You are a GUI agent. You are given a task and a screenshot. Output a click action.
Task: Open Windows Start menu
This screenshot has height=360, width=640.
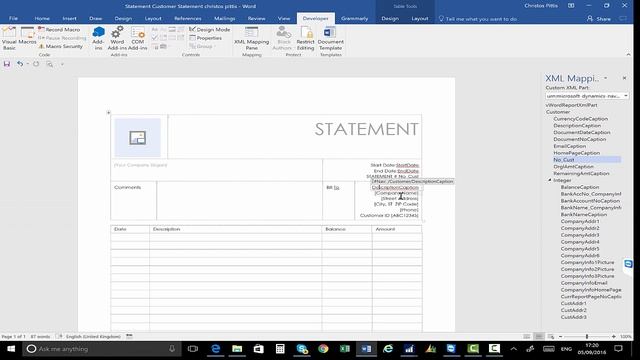tap(11, 349)
